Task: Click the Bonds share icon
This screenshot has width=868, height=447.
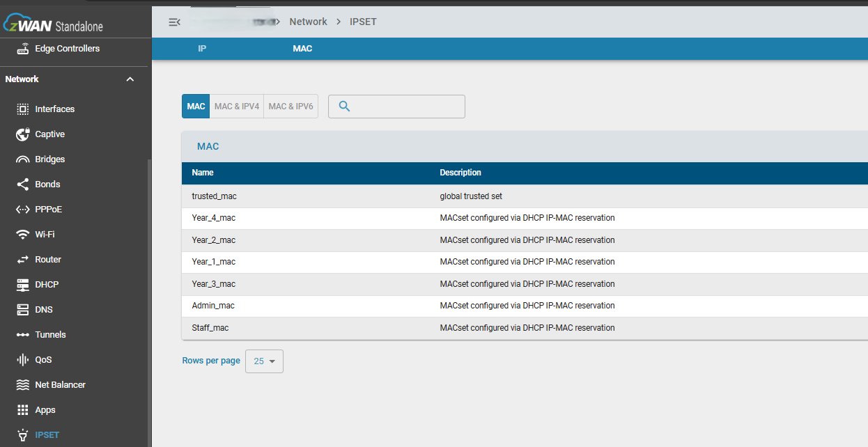Action: click(23, 185)
